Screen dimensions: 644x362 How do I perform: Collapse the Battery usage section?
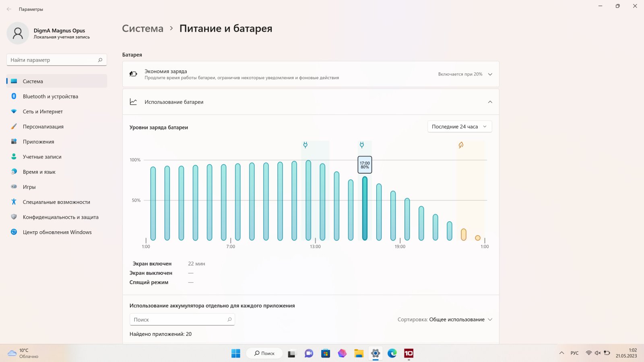click(x=490, y=102)
